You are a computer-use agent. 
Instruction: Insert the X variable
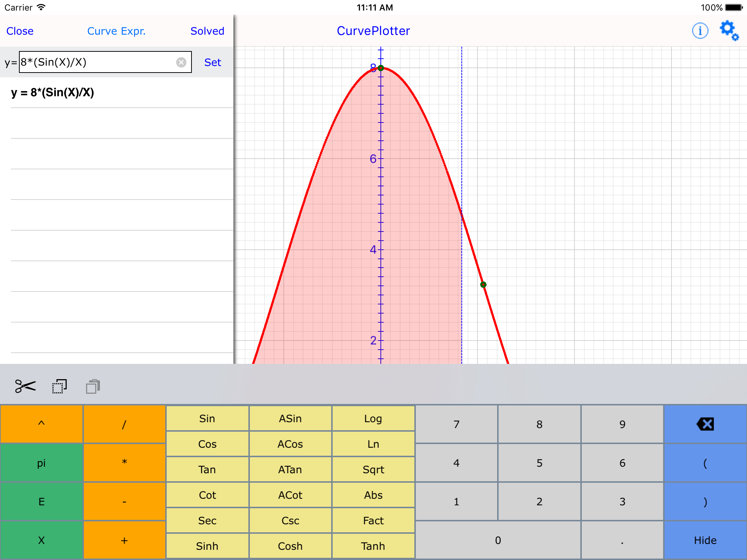42,540
